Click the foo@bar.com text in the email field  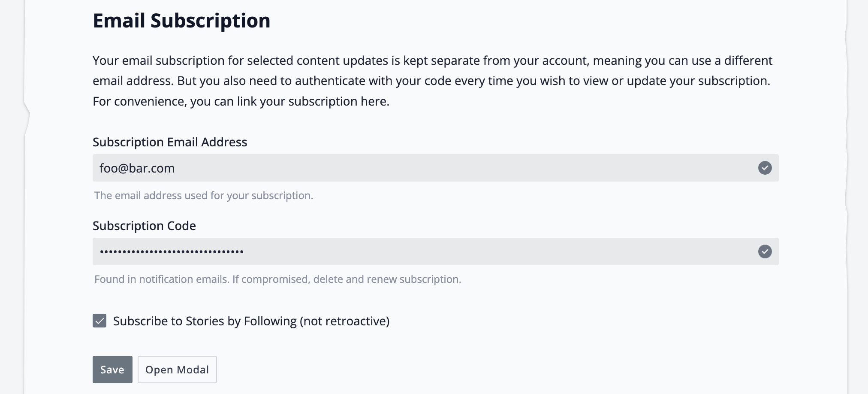tap(137, 168)
